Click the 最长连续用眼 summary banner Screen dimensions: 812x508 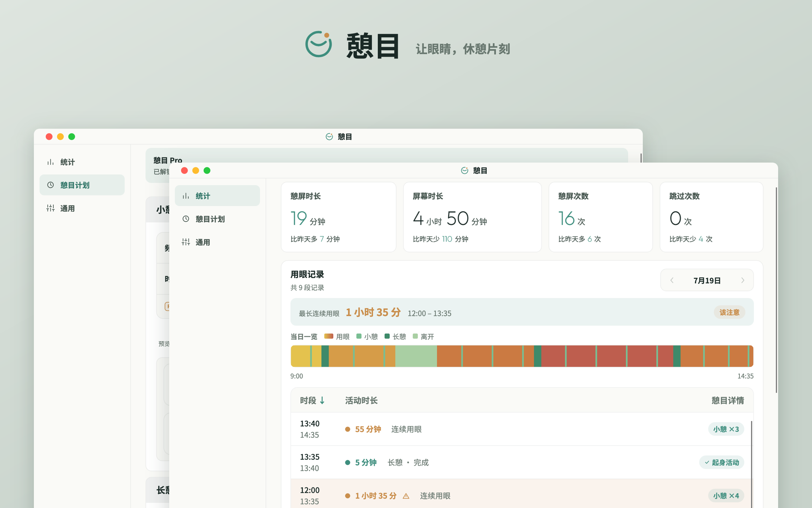(522, 312)
